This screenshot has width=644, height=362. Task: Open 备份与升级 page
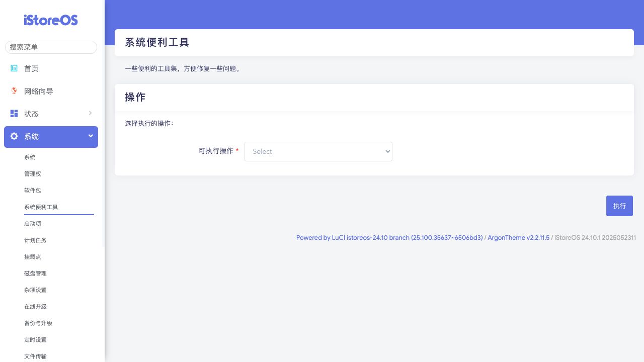[38, 323]
